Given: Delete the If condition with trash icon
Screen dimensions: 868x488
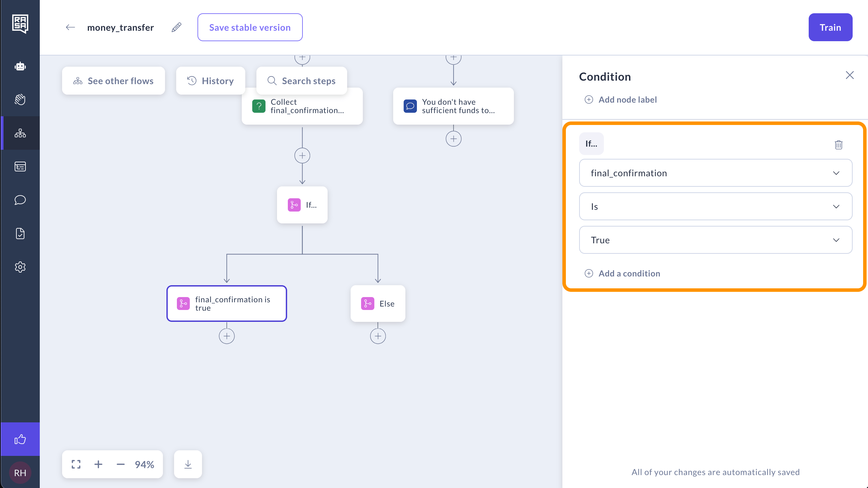Looking at the screenshot, I should point(839,145).
